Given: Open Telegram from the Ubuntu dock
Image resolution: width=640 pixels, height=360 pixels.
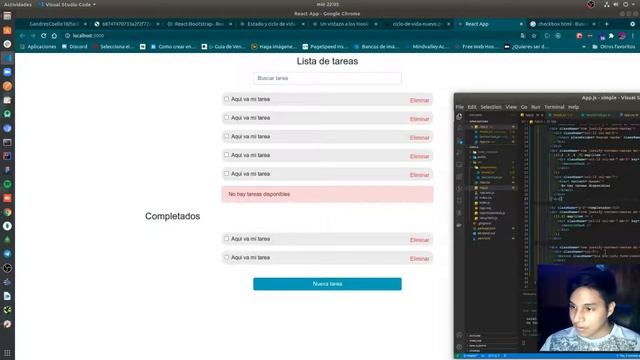Looking at the screenshot, I should click(x=7, y=254).
